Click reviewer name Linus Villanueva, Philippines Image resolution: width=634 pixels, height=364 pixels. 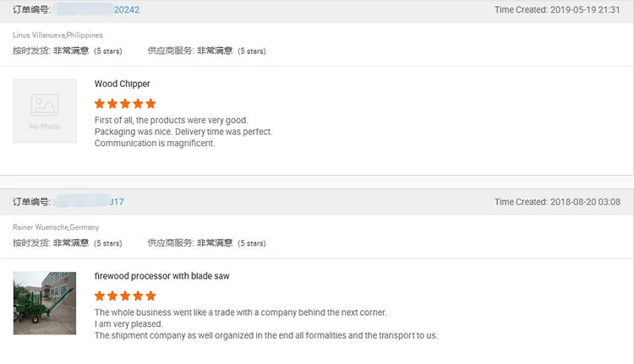click(x=57, y=35)
